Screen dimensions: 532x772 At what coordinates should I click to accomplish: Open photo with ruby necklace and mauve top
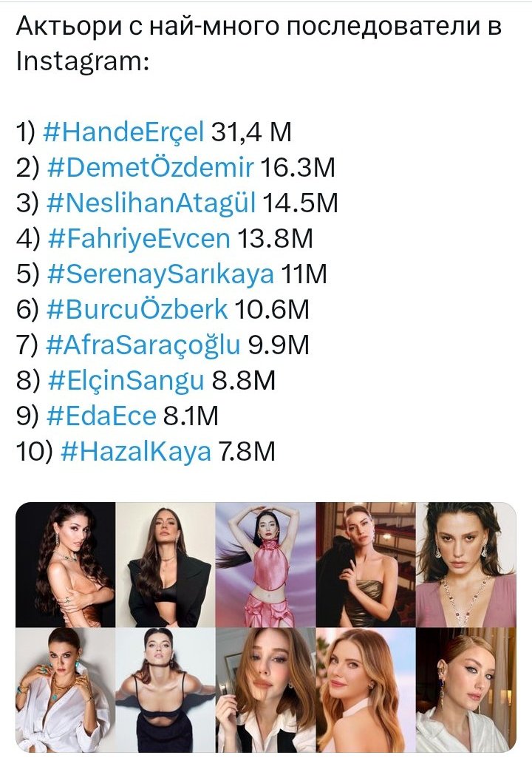click(x=465, y=564)
